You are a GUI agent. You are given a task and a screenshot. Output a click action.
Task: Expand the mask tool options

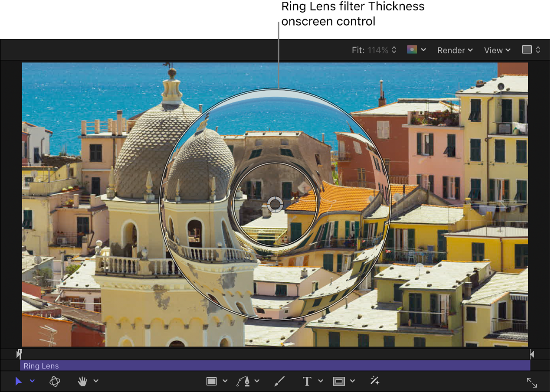coord(352,381)
